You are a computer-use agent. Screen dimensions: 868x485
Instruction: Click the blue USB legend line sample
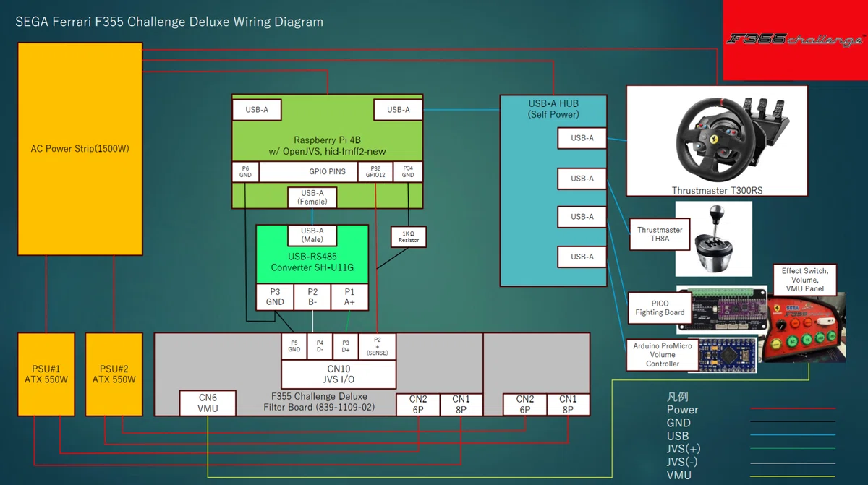[792, 435]
